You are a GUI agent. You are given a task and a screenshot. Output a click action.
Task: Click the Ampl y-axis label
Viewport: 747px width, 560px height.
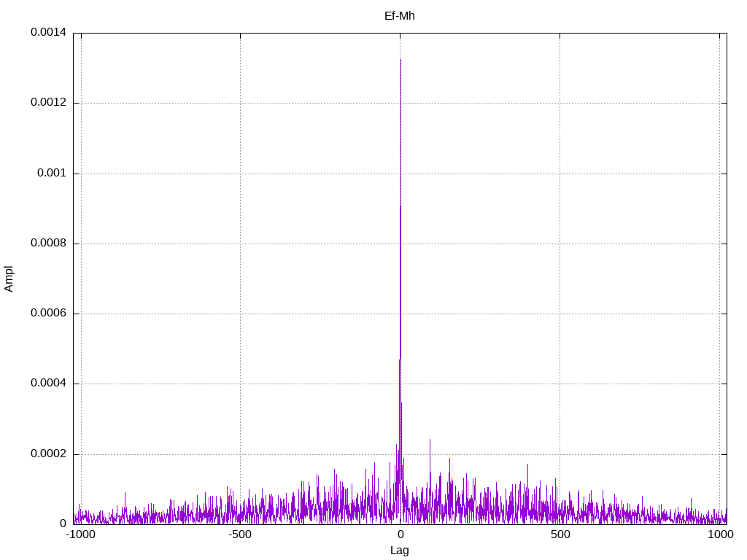point(9,279)
